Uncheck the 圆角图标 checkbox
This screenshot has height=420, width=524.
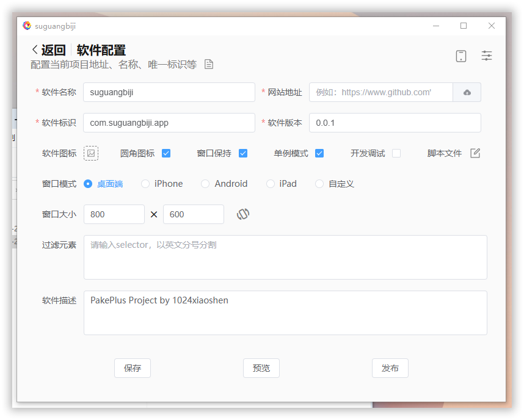166,153
